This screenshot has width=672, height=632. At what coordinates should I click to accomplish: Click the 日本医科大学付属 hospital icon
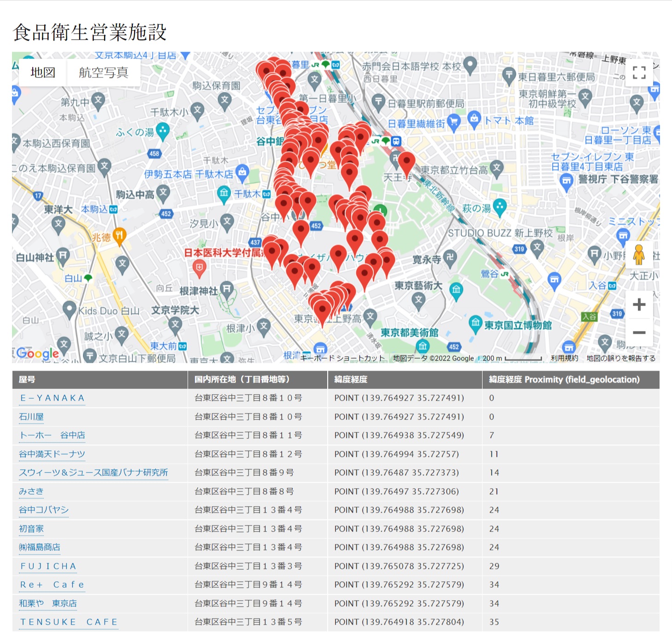click(199, 269)
